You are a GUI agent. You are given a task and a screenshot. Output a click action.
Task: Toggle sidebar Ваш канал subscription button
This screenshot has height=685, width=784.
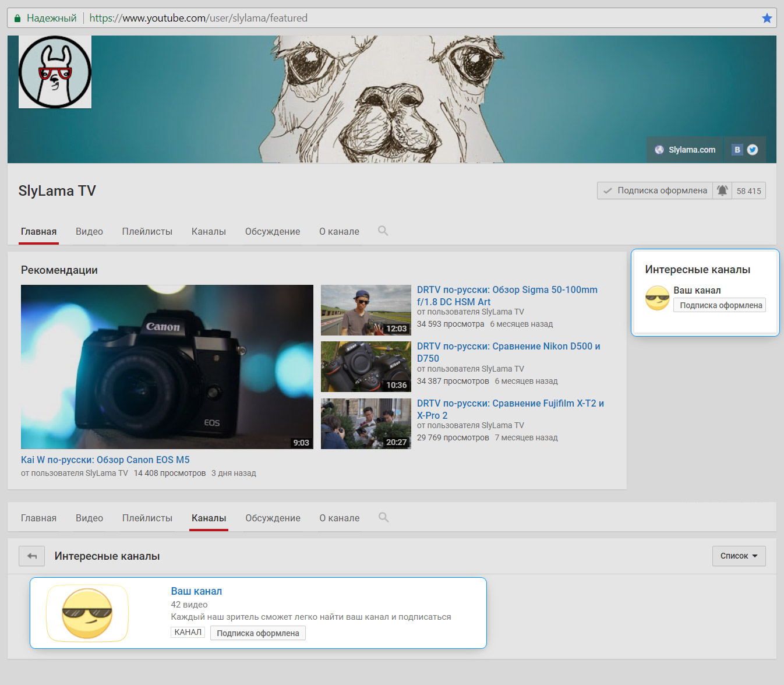[x=720, y=305]
